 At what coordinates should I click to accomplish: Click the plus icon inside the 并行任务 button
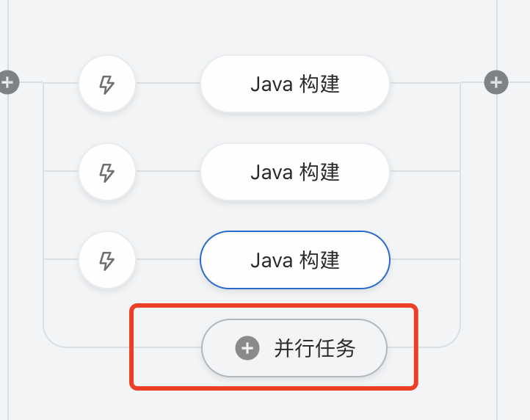click(x=247, y=348)
